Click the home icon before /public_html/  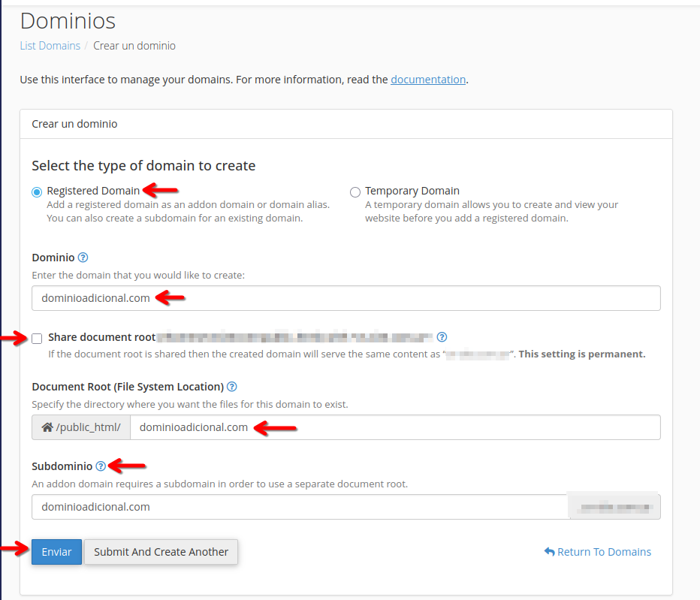click(x=47, y=427)
